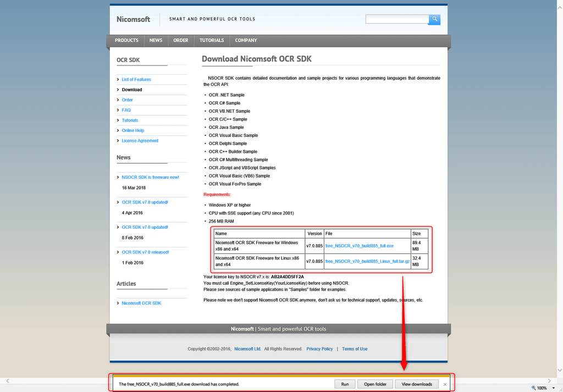Screen dimensions: 563x392
Task: Run the downloaded file
Action: pos(345,384)
